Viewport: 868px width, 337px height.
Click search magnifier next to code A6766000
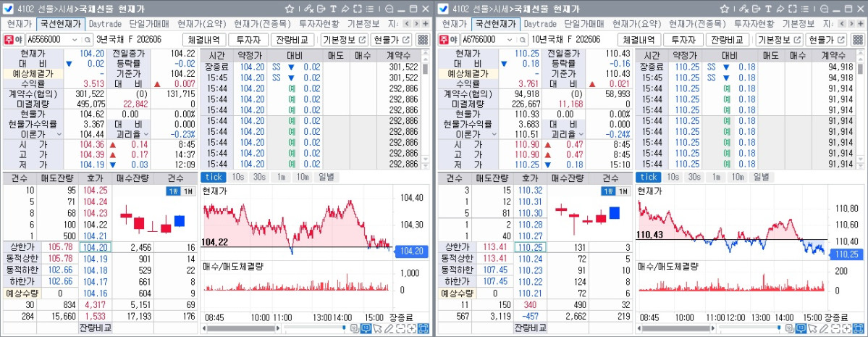coord(523,40)
